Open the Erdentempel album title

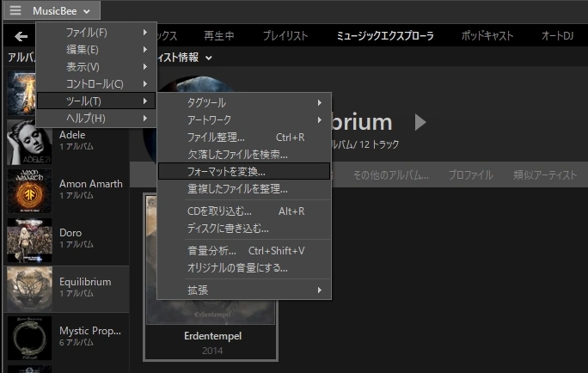point(212,336)
